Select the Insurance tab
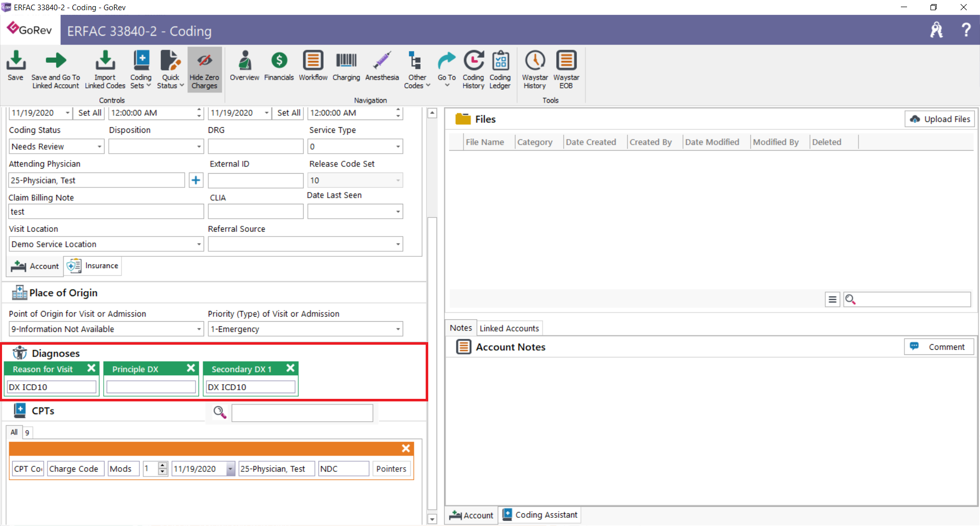Image resolution: width=980 pixels, height=526 pixels. [x=93, y=266]
